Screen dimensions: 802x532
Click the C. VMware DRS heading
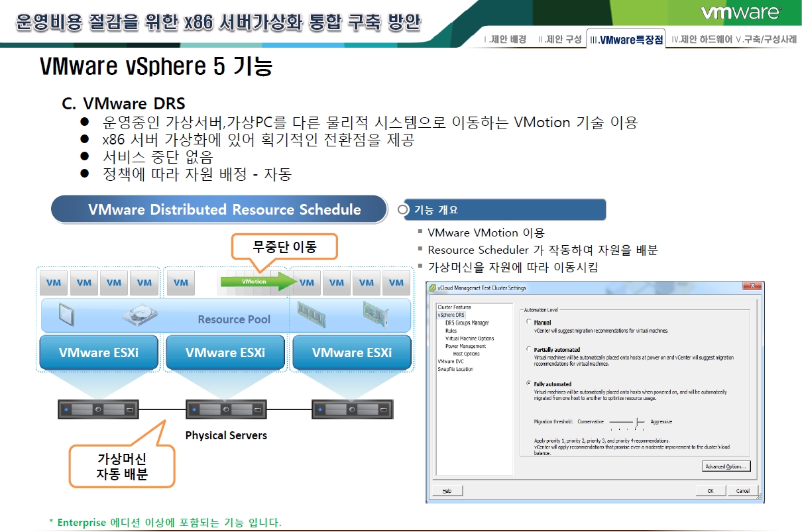pos(123,104)
